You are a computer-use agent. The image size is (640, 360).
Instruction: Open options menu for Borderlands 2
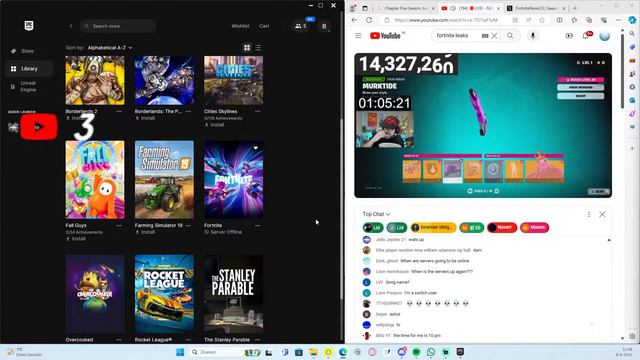click(119, 111)
